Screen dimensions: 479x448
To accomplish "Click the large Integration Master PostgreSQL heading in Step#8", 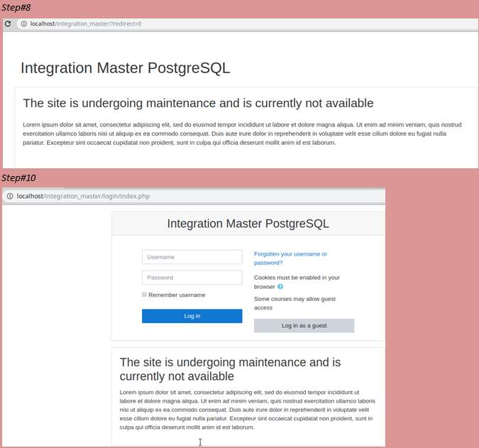I will coord(125,68).
